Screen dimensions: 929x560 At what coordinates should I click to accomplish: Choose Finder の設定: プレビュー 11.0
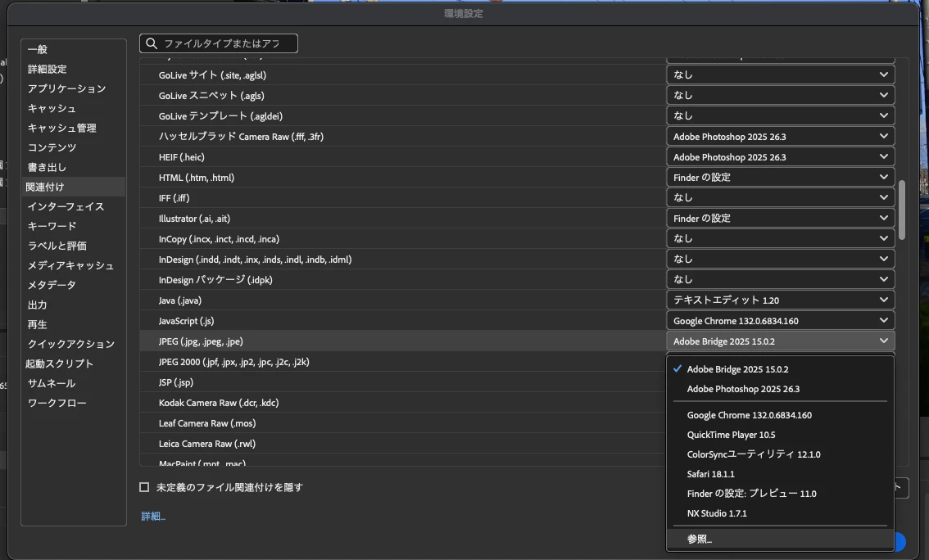coord(780,494)
